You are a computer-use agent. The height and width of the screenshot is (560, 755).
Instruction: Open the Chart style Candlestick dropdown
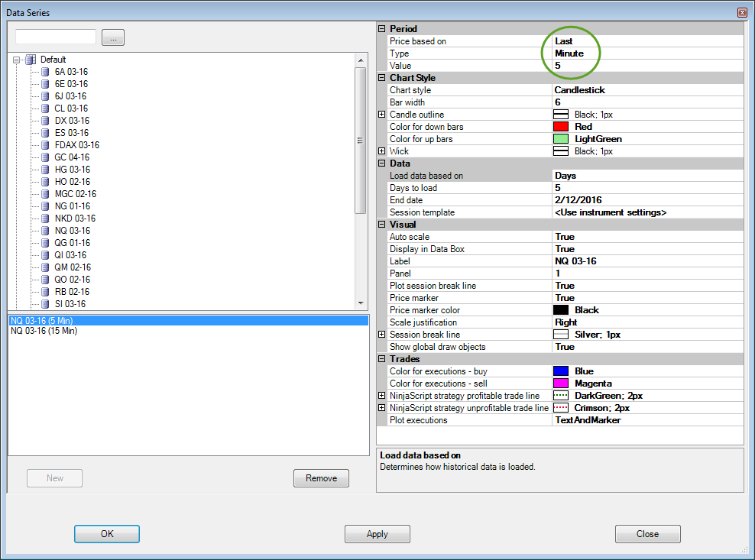click(647, 90)
